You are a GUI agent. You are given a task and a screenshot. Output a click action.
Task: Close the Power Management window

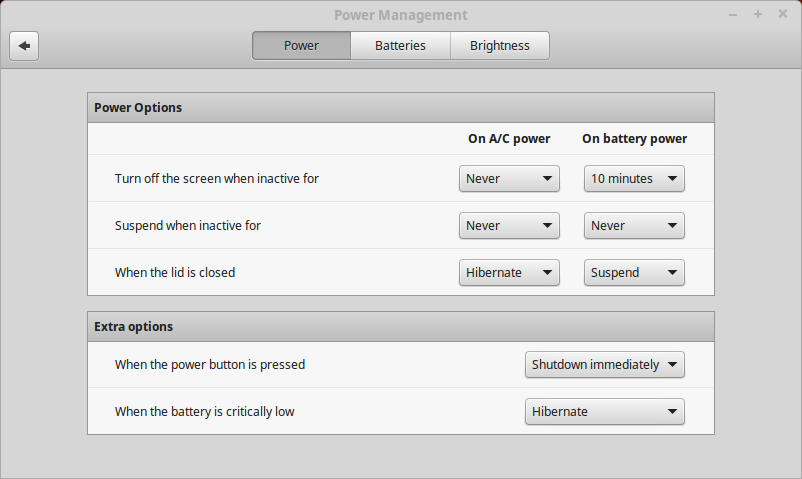pyautogui.click(x=783, y=15)
